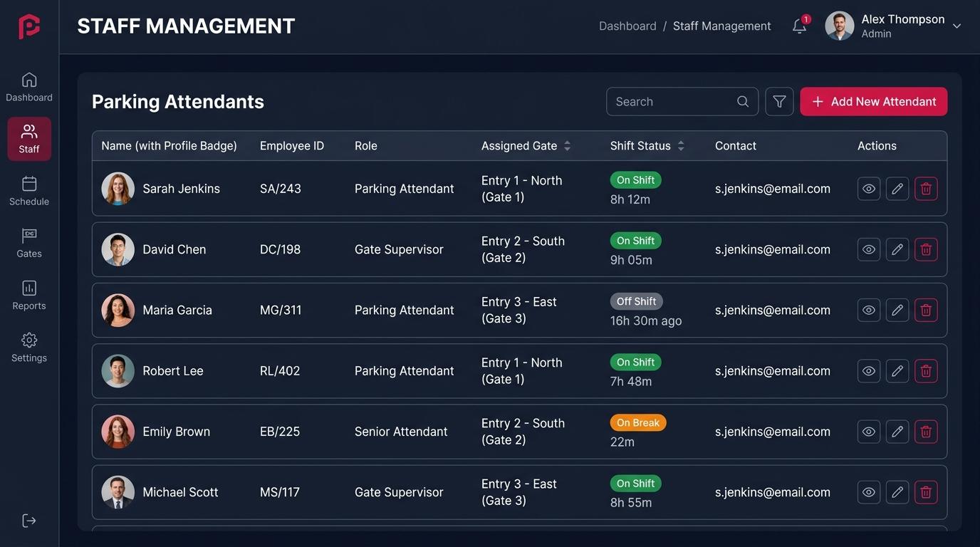Image resolution: width=980 pixels, height=547 pixels.
Task: Click Emily Brown's On Break badge
Action: 638,423
